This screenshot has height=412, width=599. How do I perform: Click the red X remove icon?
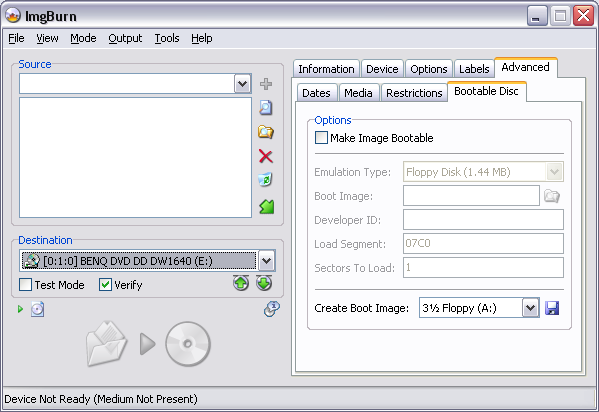tap(266, 156)
